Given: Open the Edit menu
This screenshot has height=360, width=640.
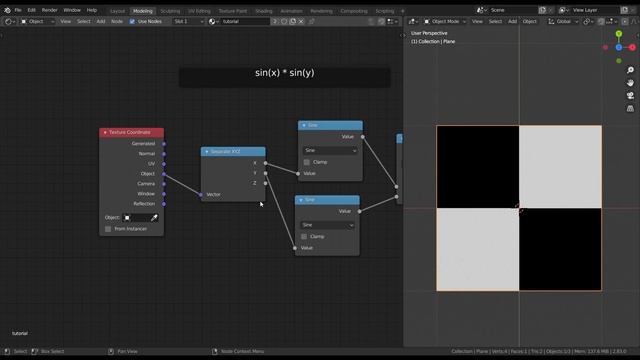Looking at the screenshot, I should coord(31,10).
